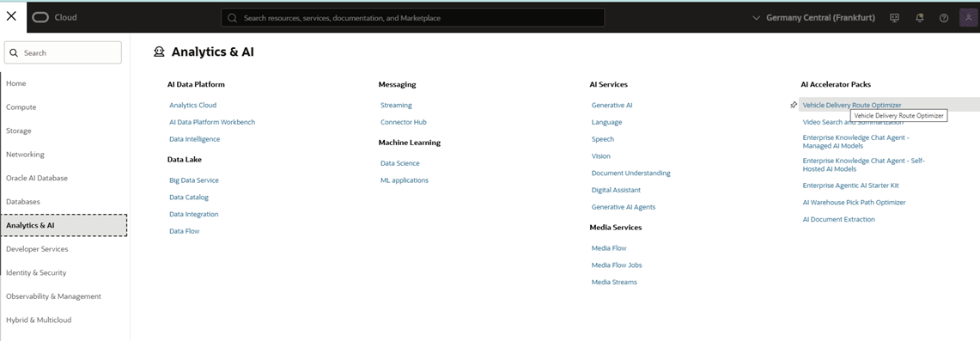Open the help question mark icon
Screen dimensions: 980x341
click(945, 18)
